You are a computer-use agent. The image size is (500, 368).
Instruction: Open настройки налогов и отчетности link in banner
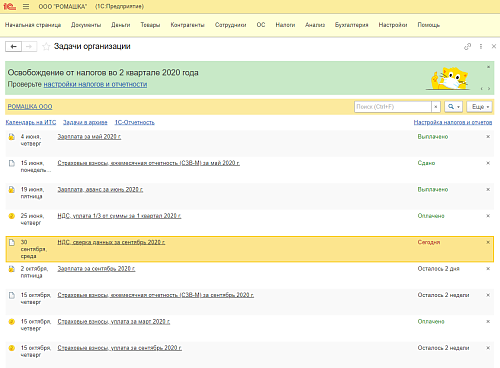tap(95, 84)
